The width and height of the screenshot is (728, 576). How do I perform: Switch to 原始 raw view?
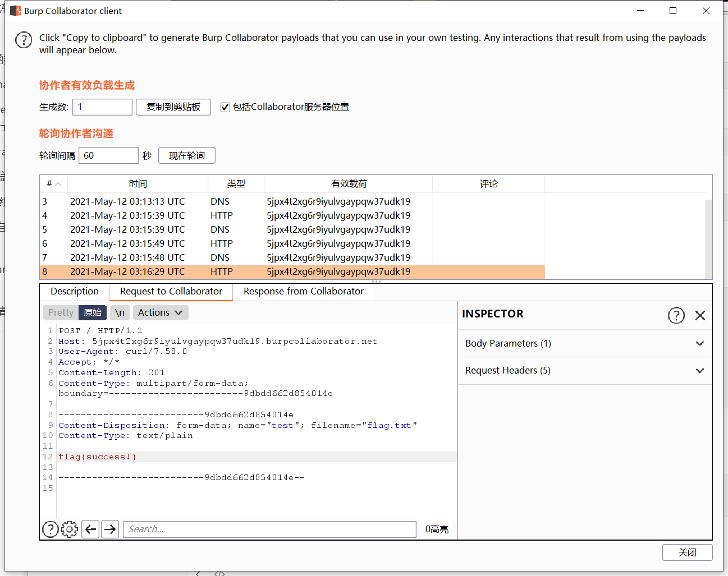tap(93, 312)
